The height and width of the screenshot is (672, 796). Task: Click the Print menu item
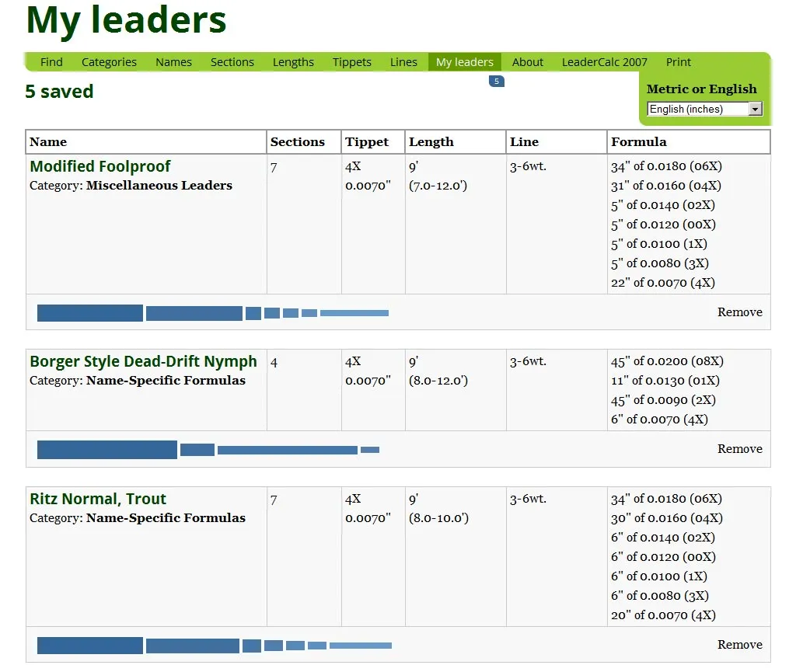point(678,62)
